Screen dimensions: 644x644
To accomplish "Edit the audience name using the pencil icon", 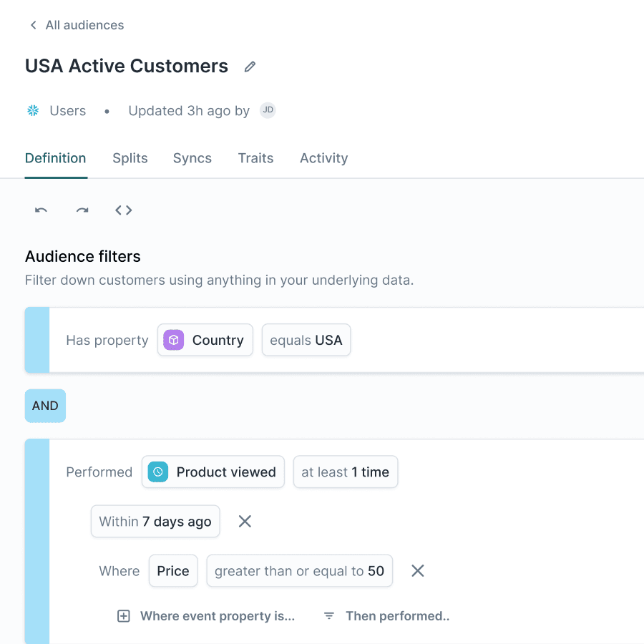I will pos(249,66).
